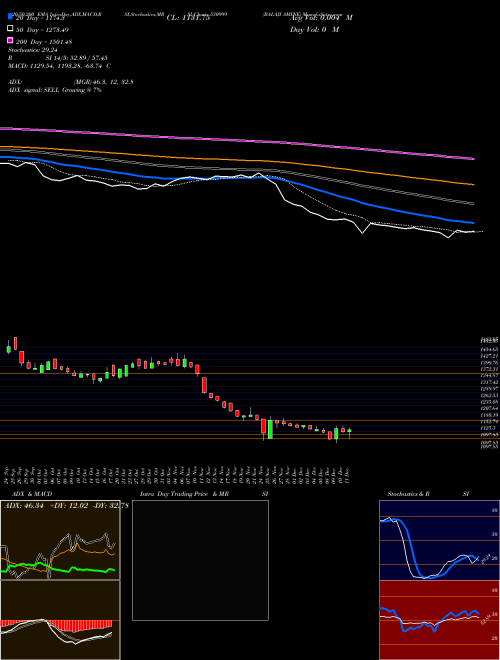Click the ADX (MGR) 46.3, 12, 32.8 readout

pos(71,82)
